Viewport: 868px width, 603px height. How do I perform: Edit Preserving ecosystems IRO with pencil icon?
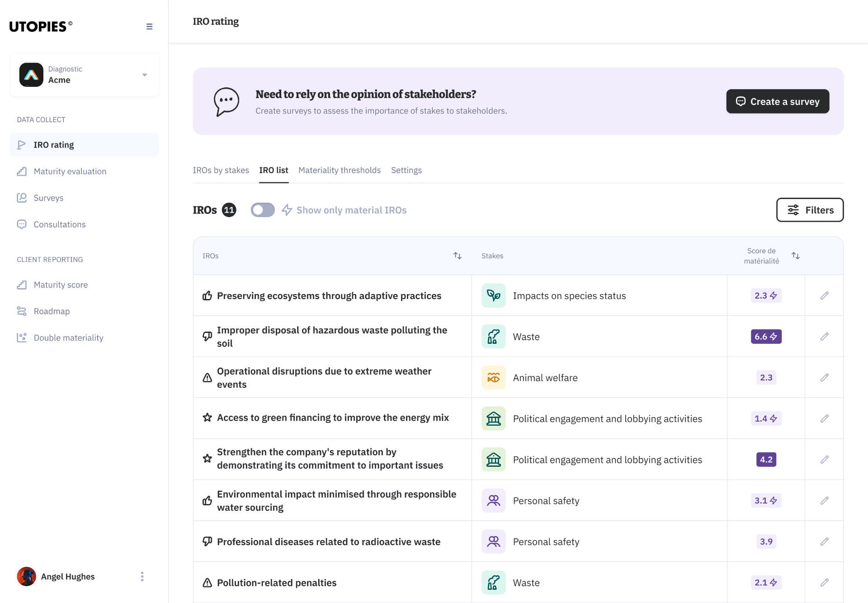pos(824,295)
